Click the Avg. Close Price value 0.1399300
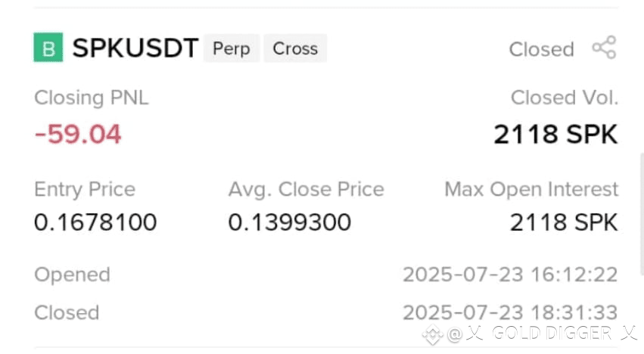This screenshot has width=644, height=354. point(290,222)
